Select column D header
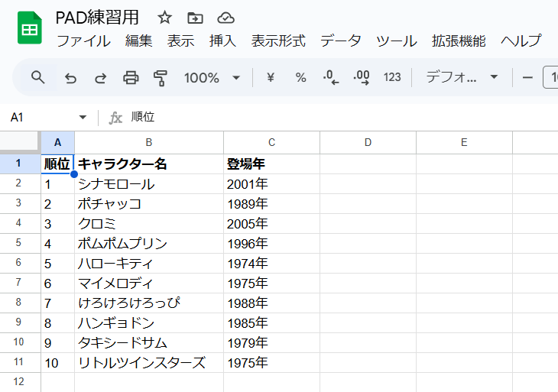The height and width of the screenshot is (392, 558). tap(368, 143)
